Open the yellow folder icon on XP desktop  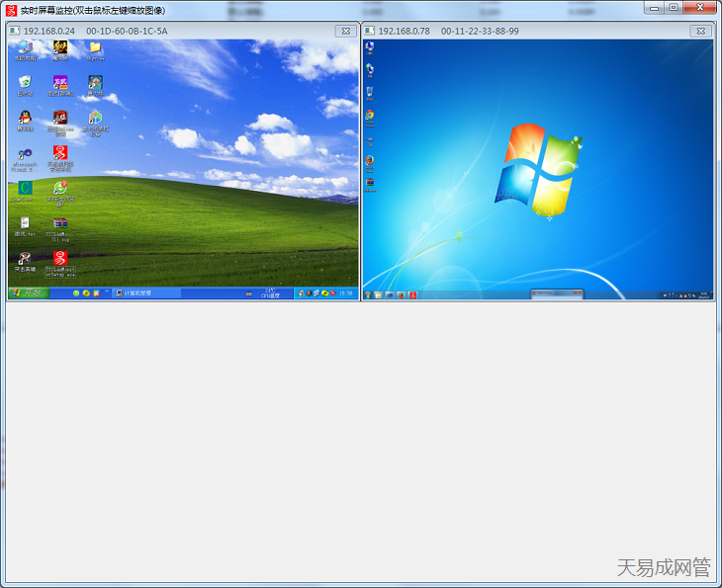tap(95, 48)
